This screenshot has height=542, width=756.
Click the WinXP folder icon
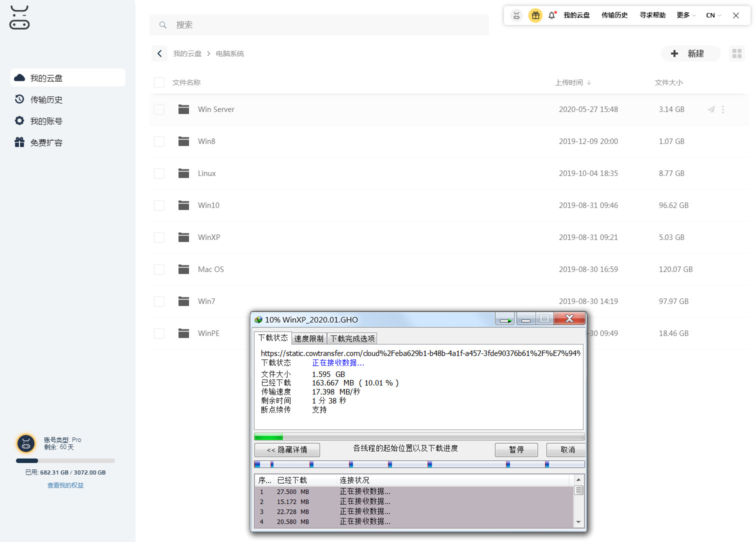pyautogui.click(x=184, y=237)
